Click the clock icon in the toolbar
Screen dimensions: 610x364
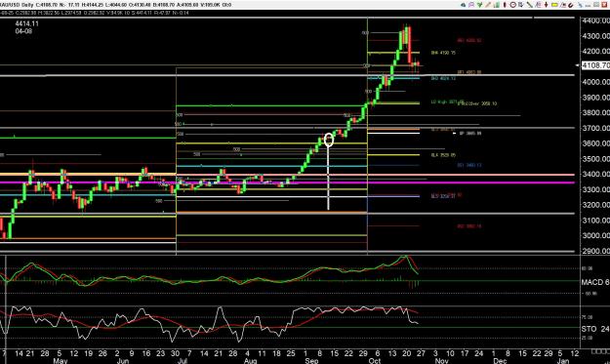512,5
